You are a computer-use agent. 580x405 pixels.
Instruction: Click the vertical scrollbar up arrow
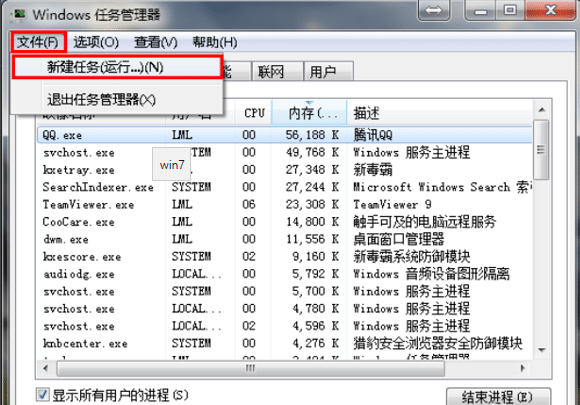tap(542, 110)
